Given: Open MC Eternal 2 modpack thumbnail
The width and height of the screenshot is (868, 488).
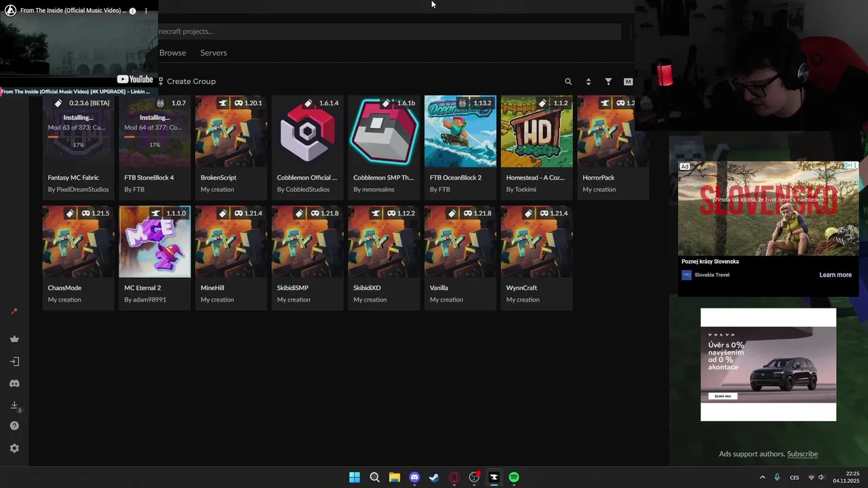Looking at the screenshot, I should (x=155, y=242).
